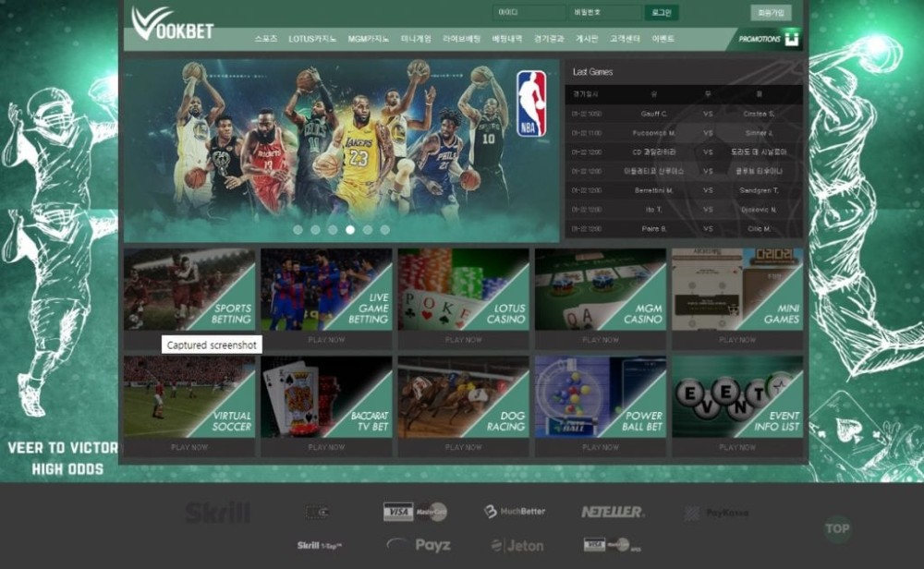The width and height of the screenshot is (924, 569).
Task: Click the NBA logo on the banner
Action: [x=531, y=103]
